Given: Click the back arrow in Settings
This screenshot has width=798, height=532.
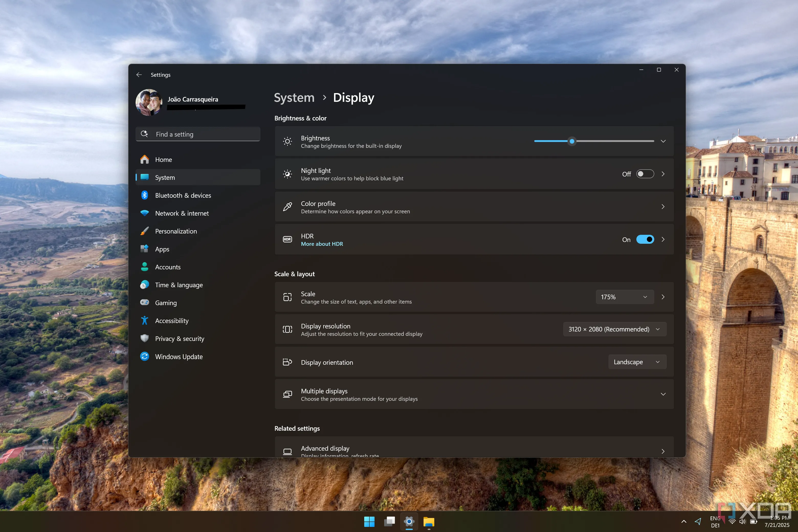Looking at the screenshot, I should (139, 75).
